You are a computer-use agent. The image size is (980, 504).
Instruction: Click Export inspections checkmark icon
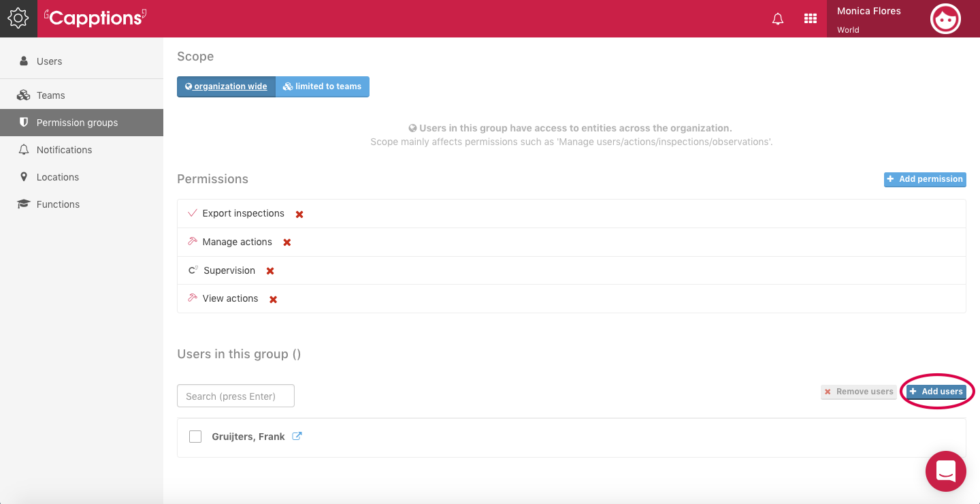tap(193, 213)
